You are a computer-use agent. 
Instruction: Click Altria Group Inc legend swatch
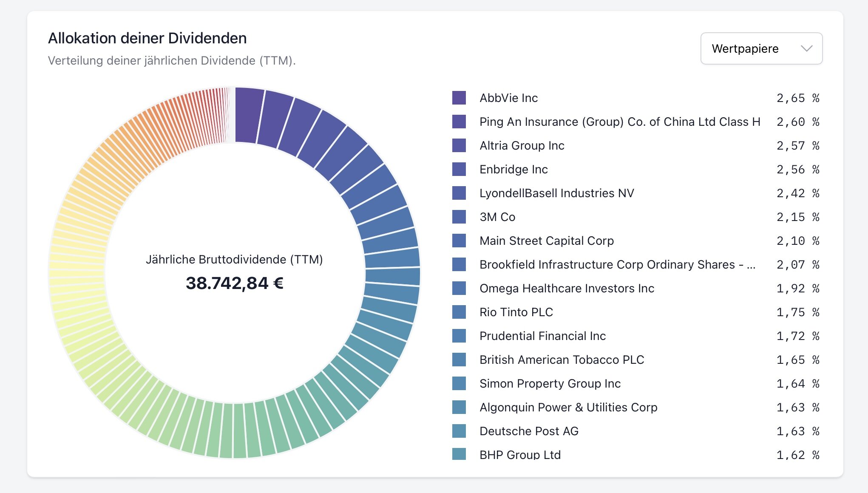tap(459, 145)
